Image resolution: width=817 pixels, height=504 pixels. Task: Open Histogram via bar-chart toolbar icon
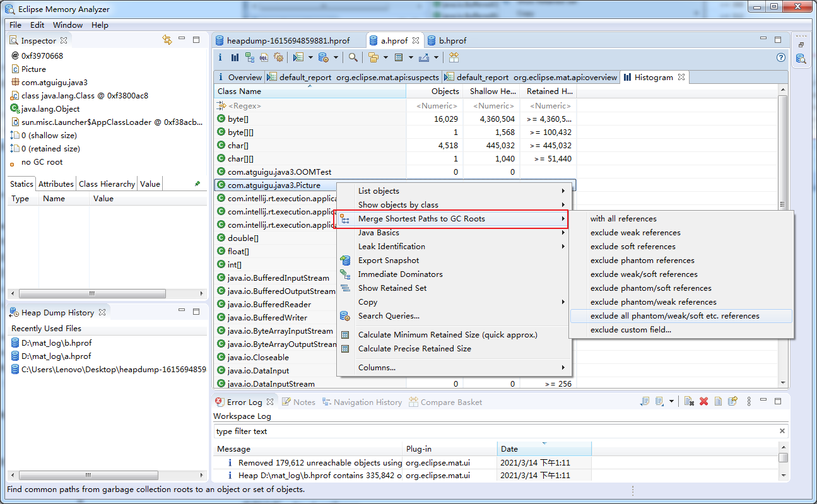click(x=235, y=57)
